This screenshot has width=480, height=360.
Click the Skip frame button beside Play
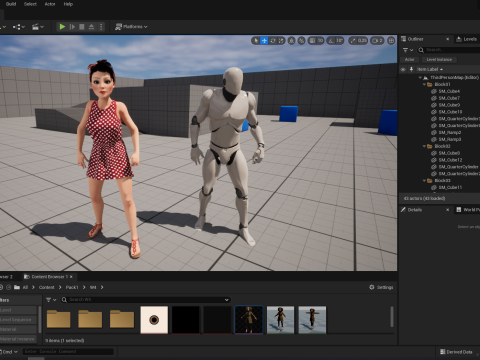point(72,27)
